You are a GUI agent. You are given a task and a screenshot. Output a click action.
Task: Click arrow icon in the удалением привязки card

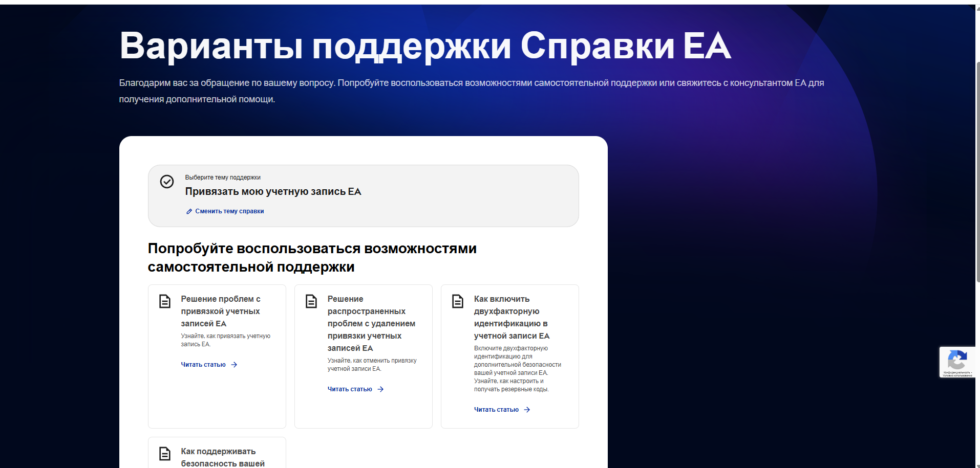point(380,389)
